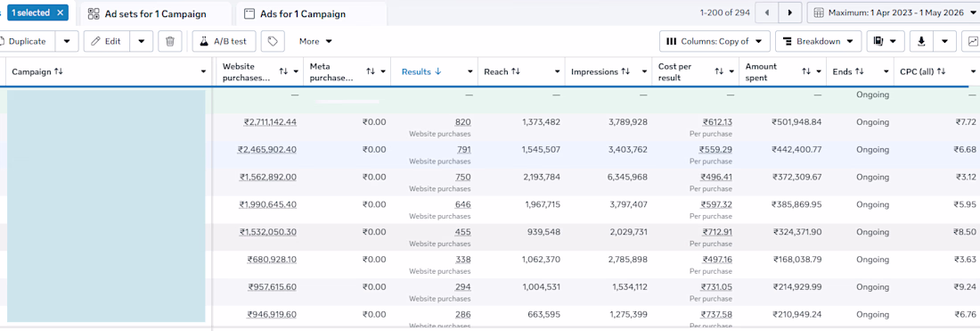Open the charts view icon
Viewport: 980px width, 331px height.
pos(973,41)
